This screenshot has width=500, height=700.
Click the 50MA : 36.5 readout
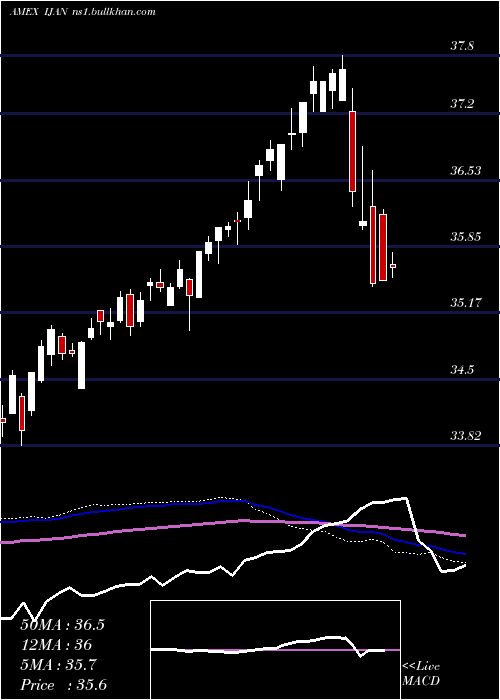(62, 625)
